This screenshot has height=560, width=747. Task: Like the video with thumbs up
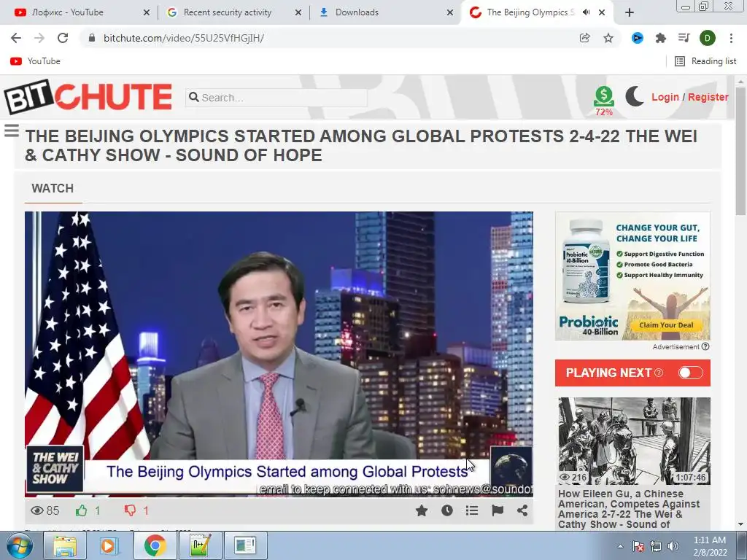click(x=82, y=511)
